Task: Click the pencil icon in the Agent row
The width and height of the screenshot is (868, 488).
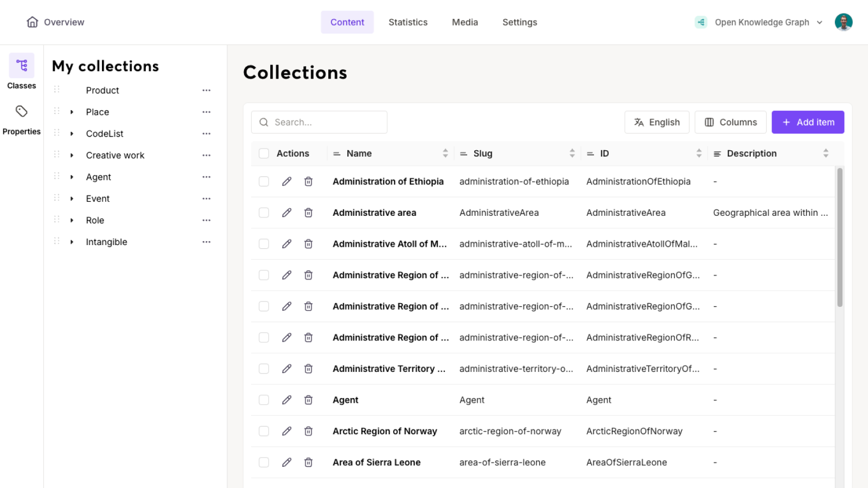Action: pyautogui.click(x=286, y=400)
